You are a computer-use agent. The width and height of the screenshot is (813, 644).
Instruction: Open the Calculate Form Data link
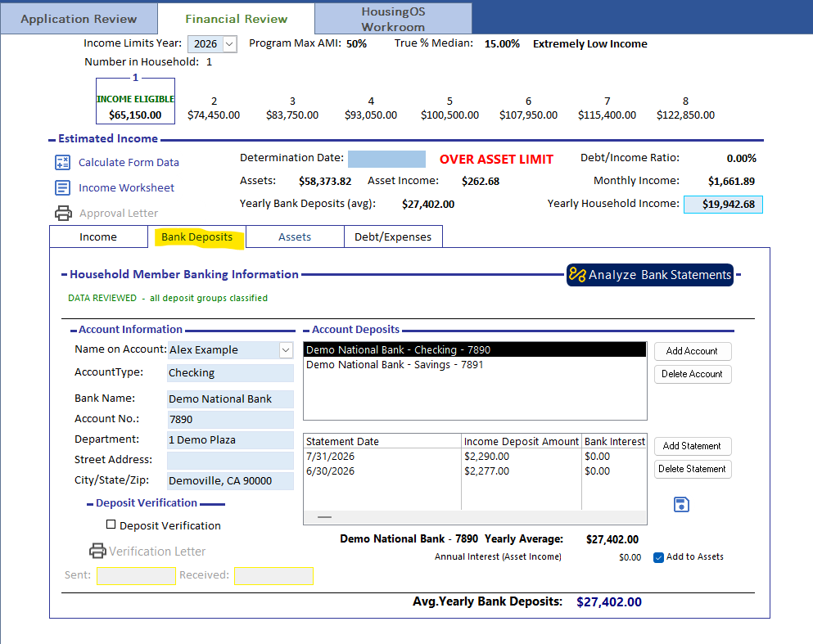tap(129, 163)
